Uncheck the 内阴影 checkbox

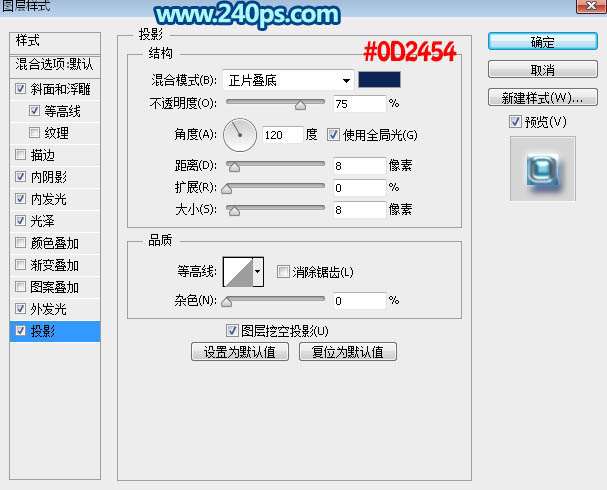click(x=21, y=177)
